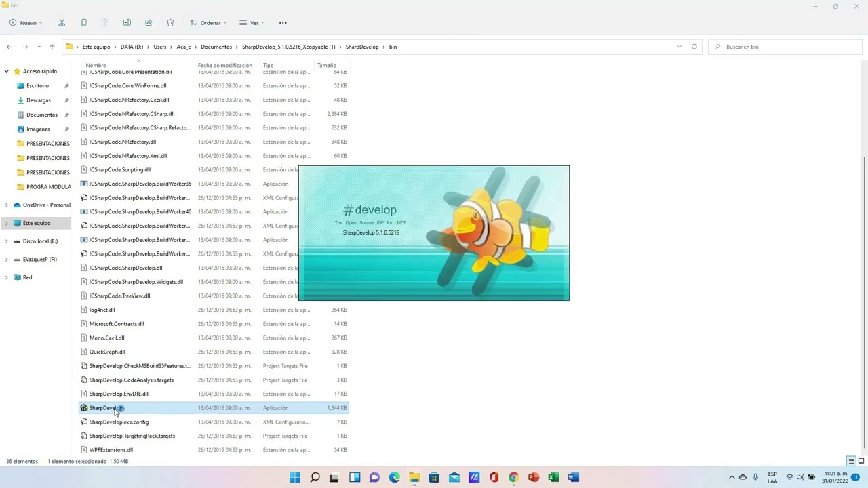Sort by the Tamaño column header
The height and width of the screenshot is (488, 868).
click(x=332, y=65)
